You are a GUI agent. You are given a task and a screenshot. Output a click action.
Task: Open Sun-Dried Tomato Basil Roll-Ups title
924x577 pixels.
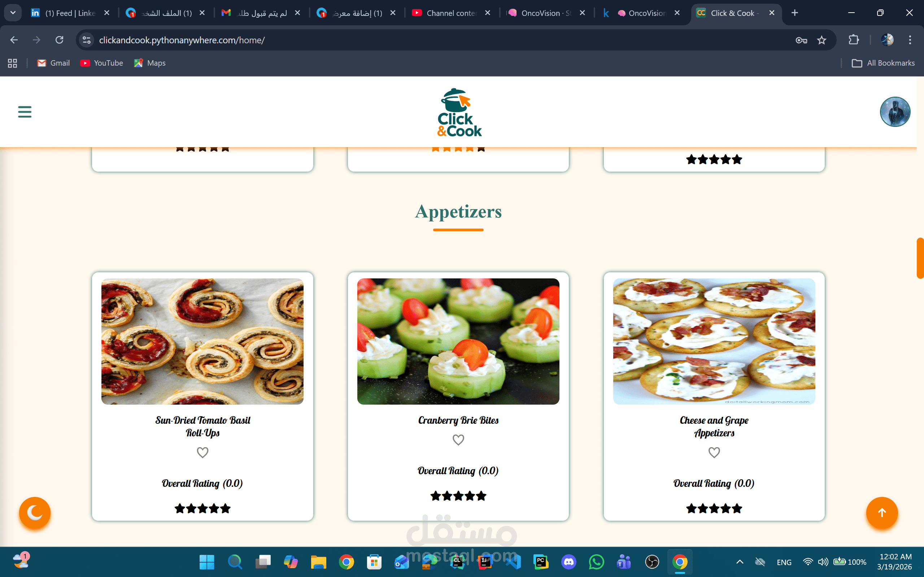[x=202, y=426]
